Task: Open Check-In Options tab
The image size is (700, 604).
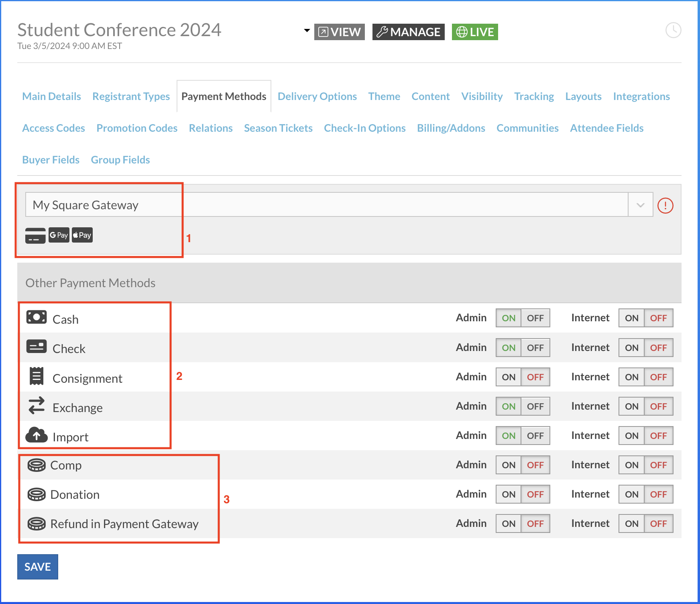Action: [x=365, y=128]
